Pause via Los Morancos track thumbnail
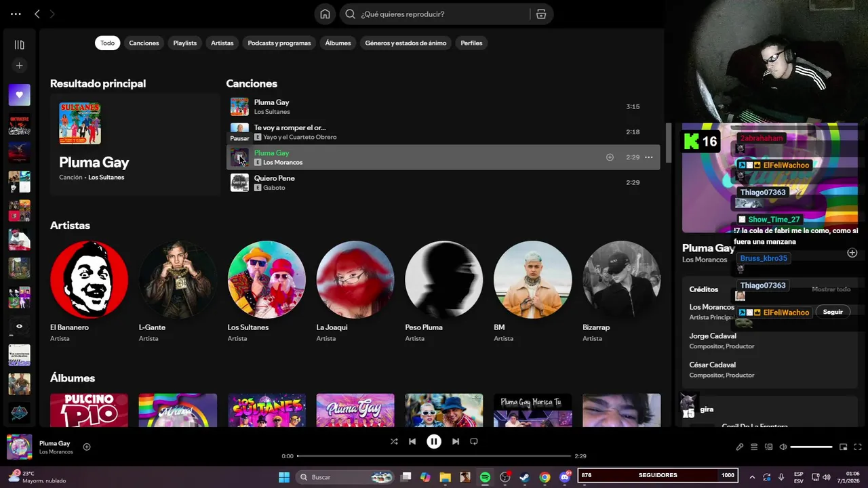 pyautogui.click(x=239, y=157)
